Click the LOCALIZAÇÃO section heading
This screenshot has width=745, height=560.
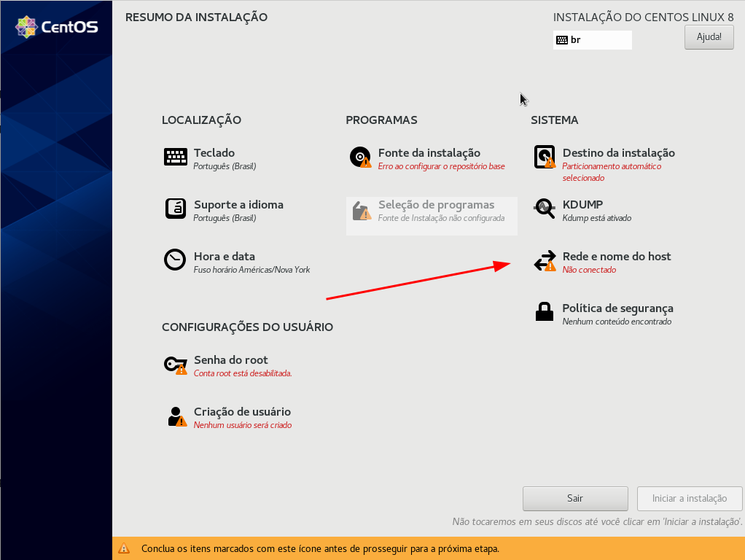point(201,120)
